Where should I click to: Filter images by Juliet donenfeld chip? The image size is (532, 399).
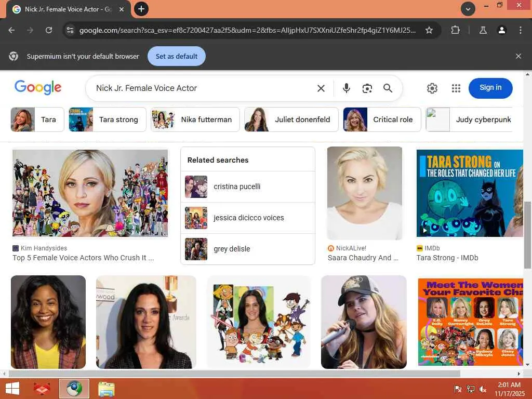(291, 119)
